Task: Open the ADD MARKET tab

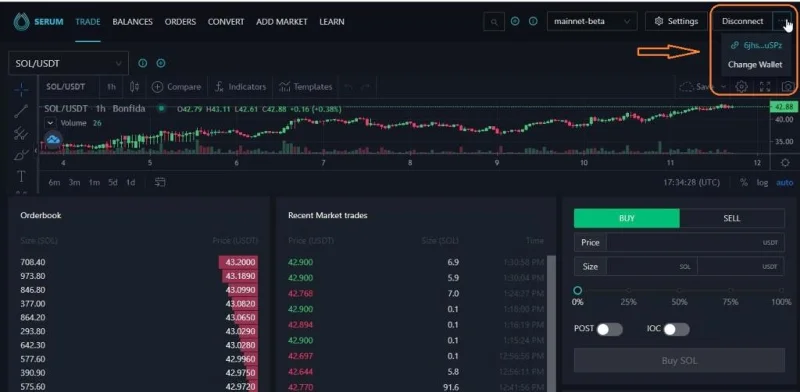Action: coord(282,22)
